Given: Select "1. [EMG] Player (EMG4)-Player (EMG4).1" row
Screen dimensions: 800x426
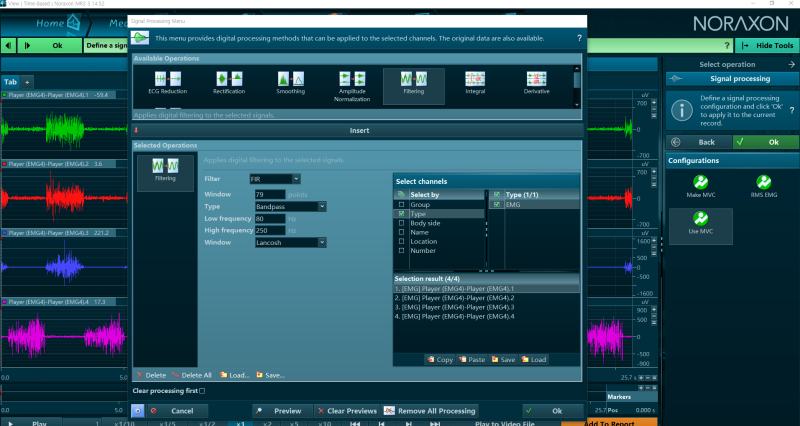Looking at the screenshot, I should [x=486, y=289].
